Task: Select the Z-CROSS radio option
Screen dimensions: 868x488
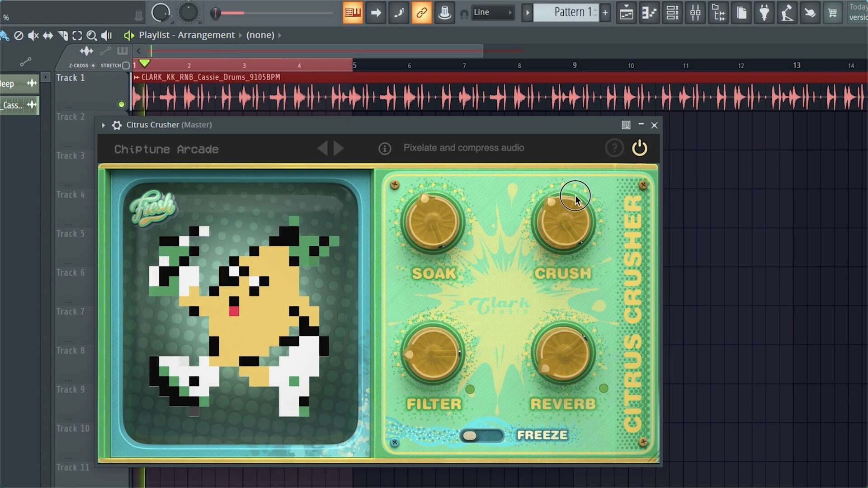Action: (93, 66)
